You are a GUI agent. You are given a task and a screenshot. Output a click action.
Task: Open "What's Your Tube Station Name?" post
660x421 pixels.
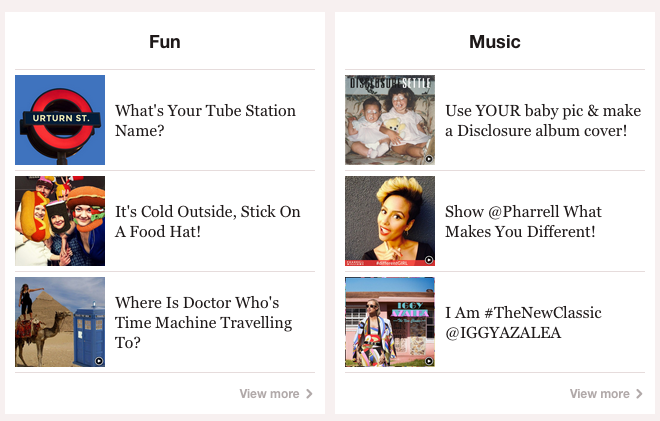[x=205, y=120]
